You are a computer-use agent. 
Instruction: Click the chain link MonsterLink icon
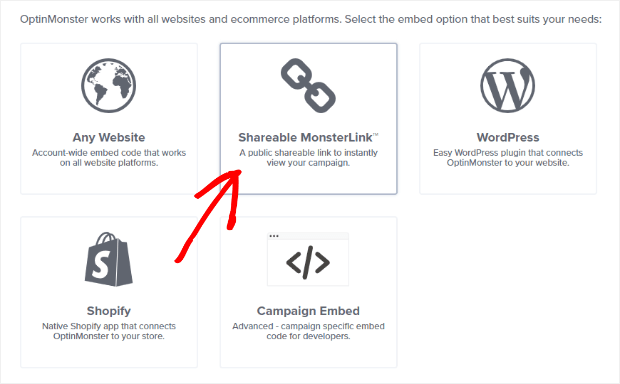[308, 85]
